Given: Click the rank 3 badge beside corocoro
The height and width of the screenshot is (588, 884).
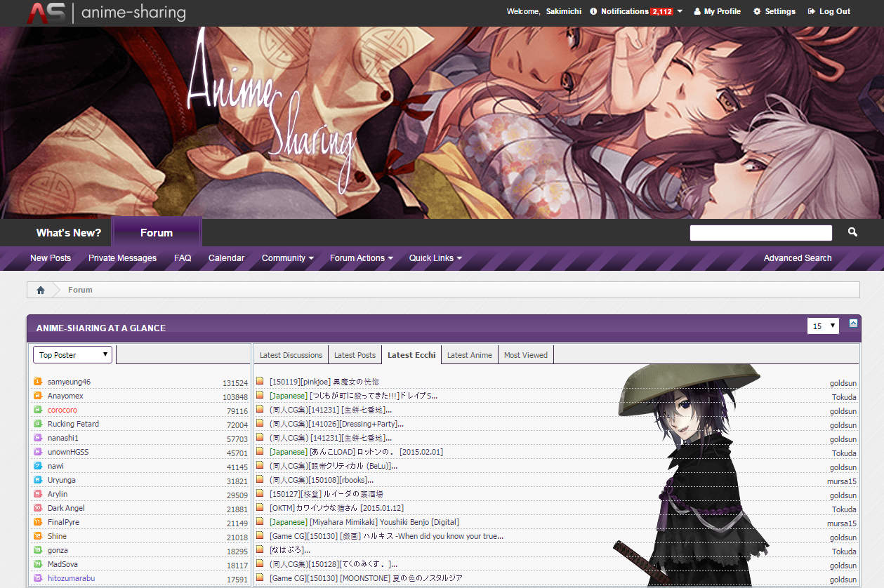Looking at the screenshot, I should [38, 410].
